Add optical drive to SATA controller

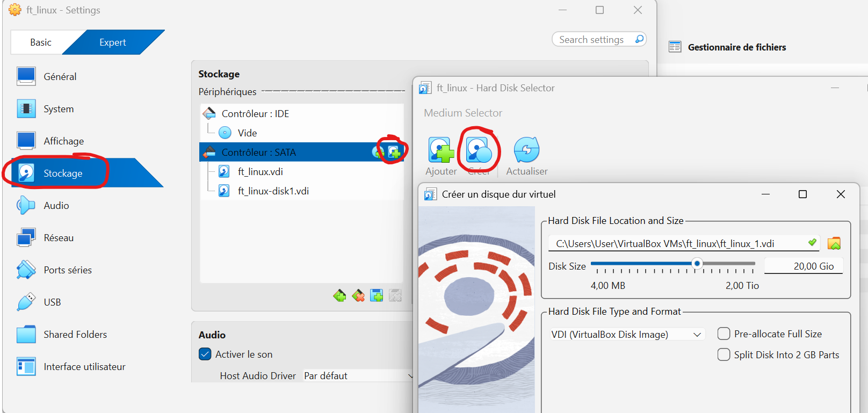pyautogui.click(x=378, y=153)
